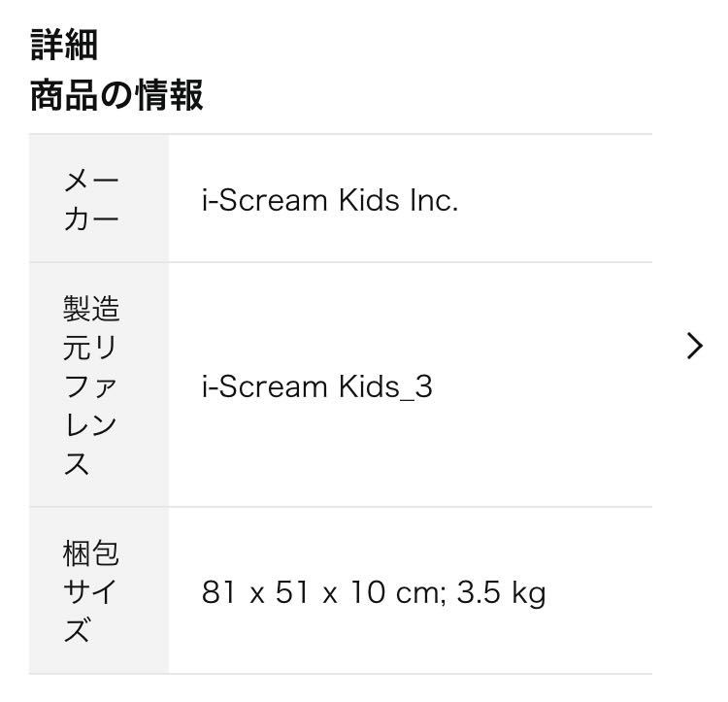
Task: Click the word Inc. in manufacturer name
Action: coord(433,200)
